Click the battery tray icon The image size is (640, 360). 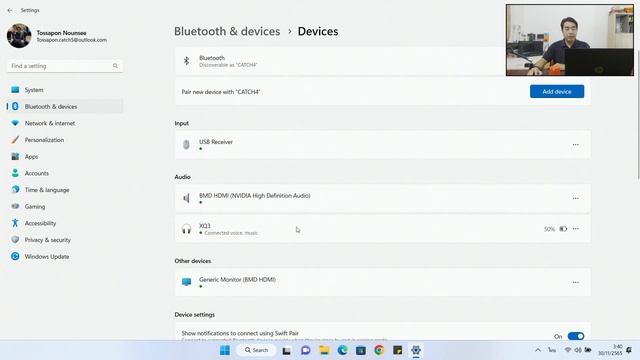pyautogui.click(x=588, y=350)
